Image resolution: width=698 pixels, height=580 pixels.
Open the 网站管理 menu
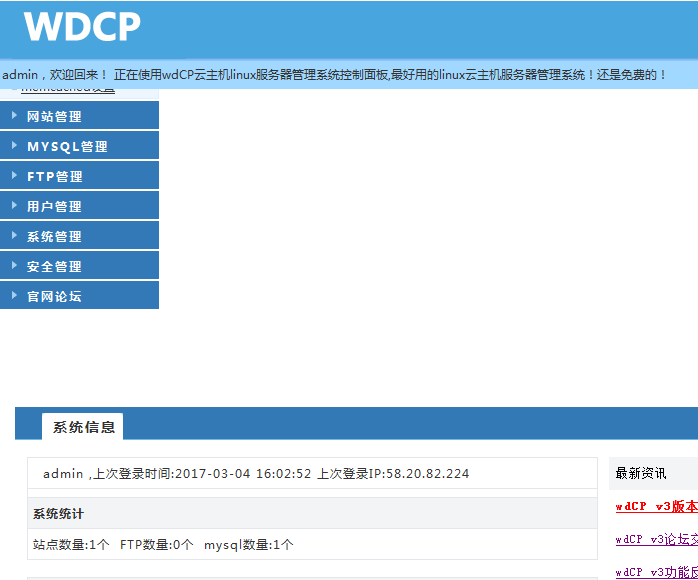[79, 116]
